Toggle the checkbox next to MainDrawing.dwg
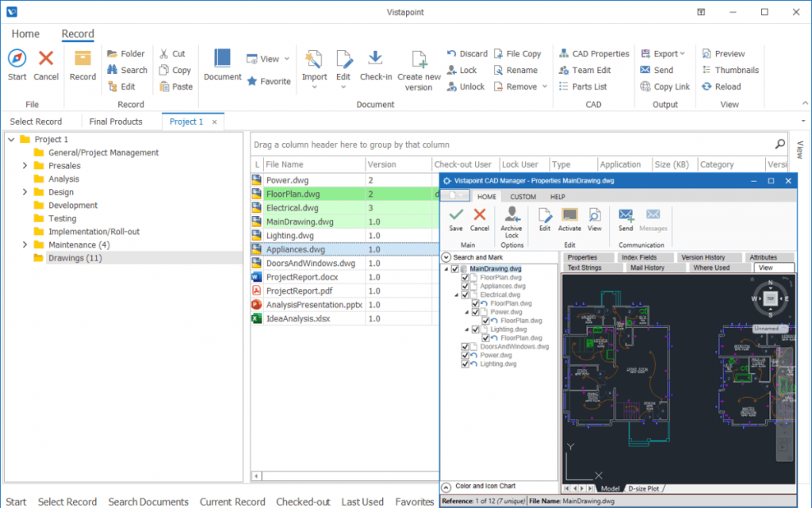The height and width of the screenshot is (508, 812). tap(455, 268)
